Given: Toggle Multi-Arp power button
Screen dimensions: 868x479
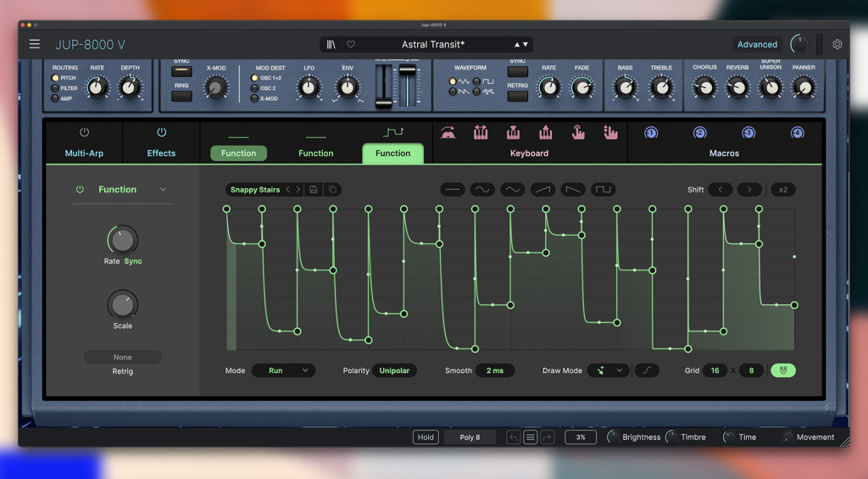Looking at the screenshot, I should click(84, 132).
